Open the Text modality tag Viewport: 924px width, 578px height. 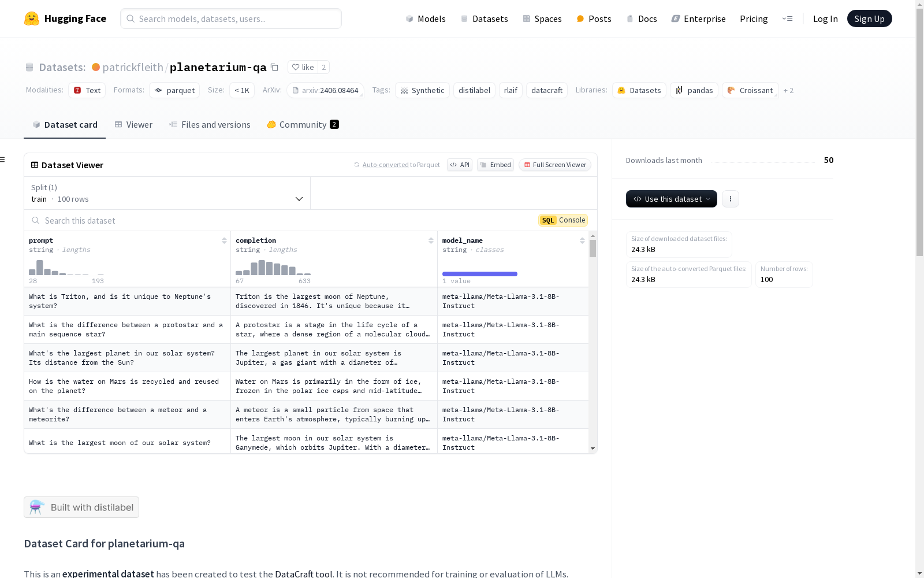point(87,90)
